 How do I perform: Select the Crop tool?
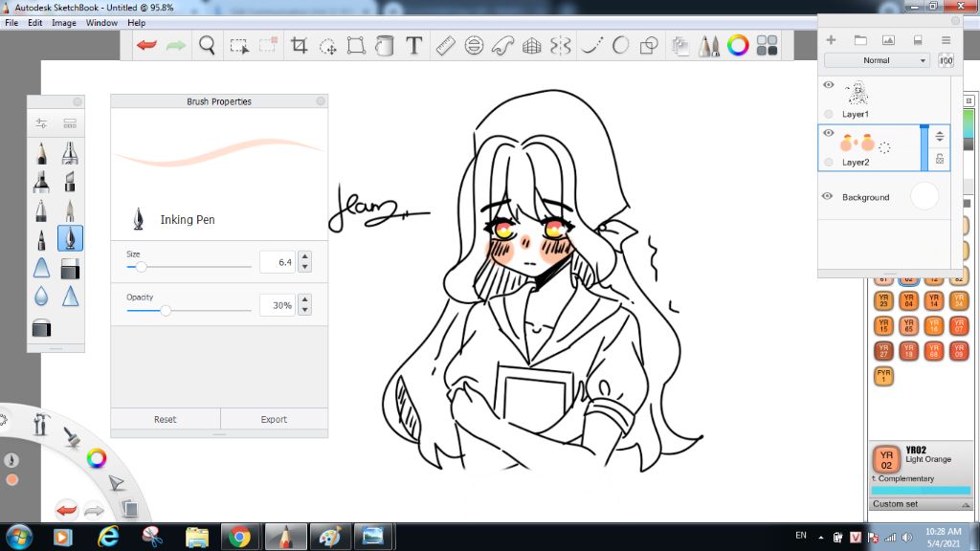[x=299, y=46]
